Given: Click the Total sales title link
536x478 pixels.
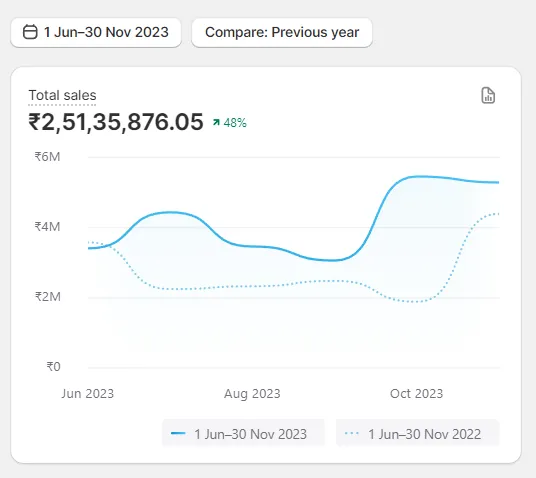Looking at the screenshot, I should [x=62, y=95].
